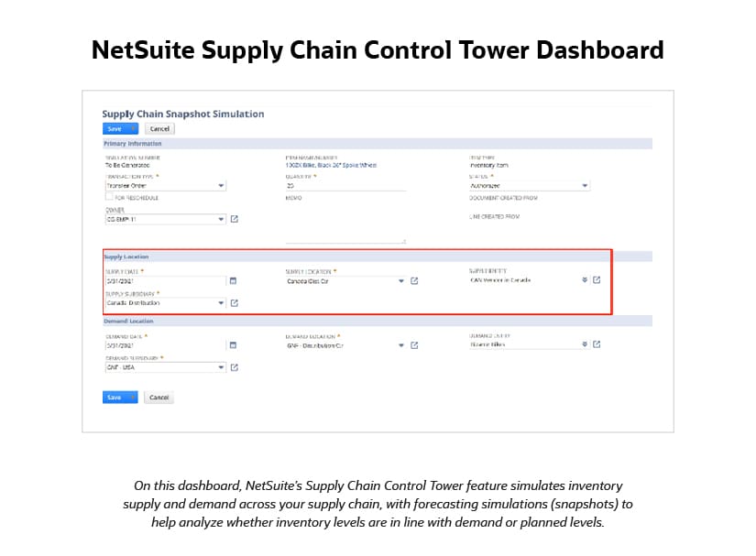Image resolution: width=756 pixels, height=556 pixels.
Task: Expand the Supply Entity double-arrow selector
Action: click(585, 279)
